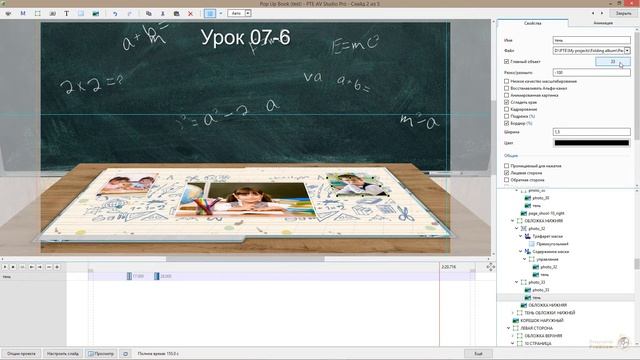Select the photo_33 image item
Image resolution: width=640 pixels, height=360 pixels.
coord(540,290)
